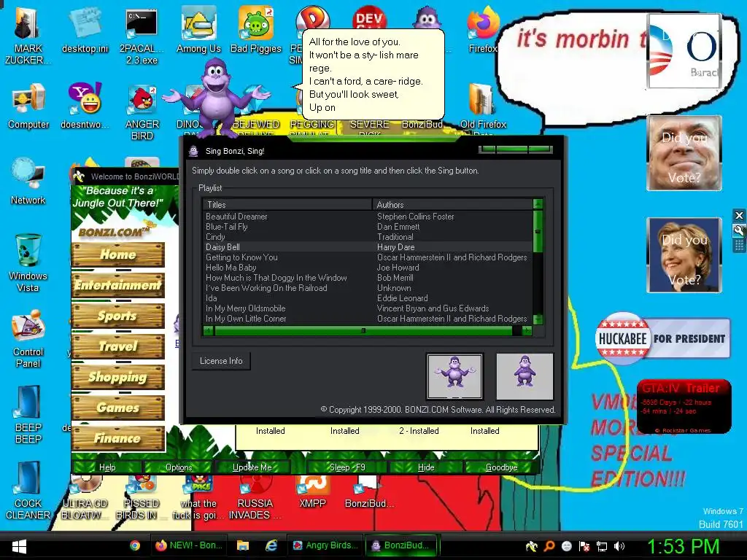The image size is (747, 560).
Task: Select the song Hello Ma Baby
Action: pyautogui.click(x=368, y=268)
